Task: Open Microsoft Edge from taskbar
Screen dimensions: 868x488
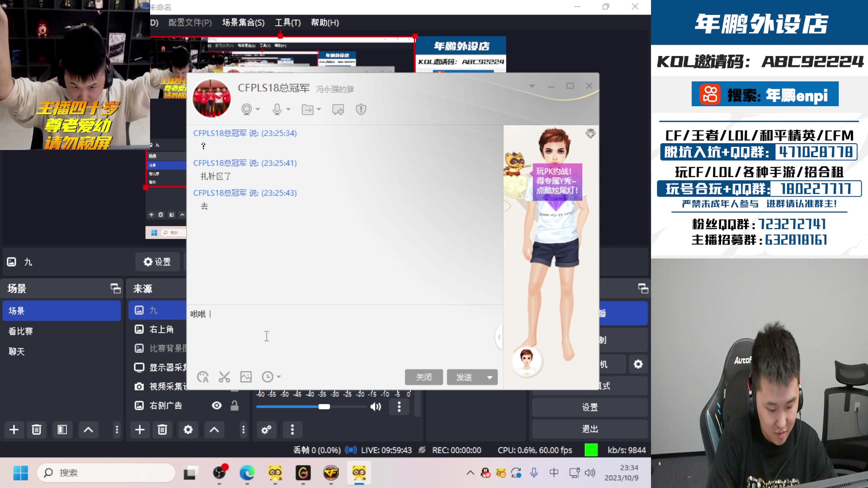Action: pos(247,473)
